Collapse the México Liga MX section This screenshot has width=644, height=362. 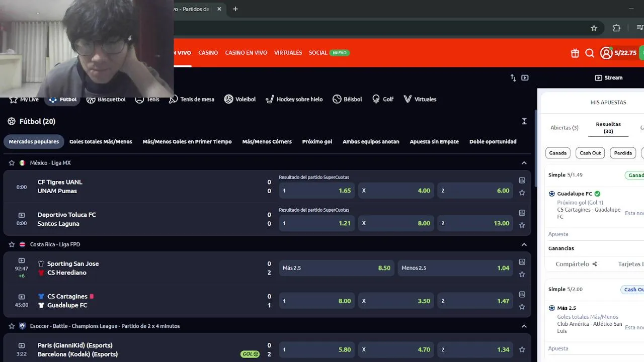click(x=524, y=163)
